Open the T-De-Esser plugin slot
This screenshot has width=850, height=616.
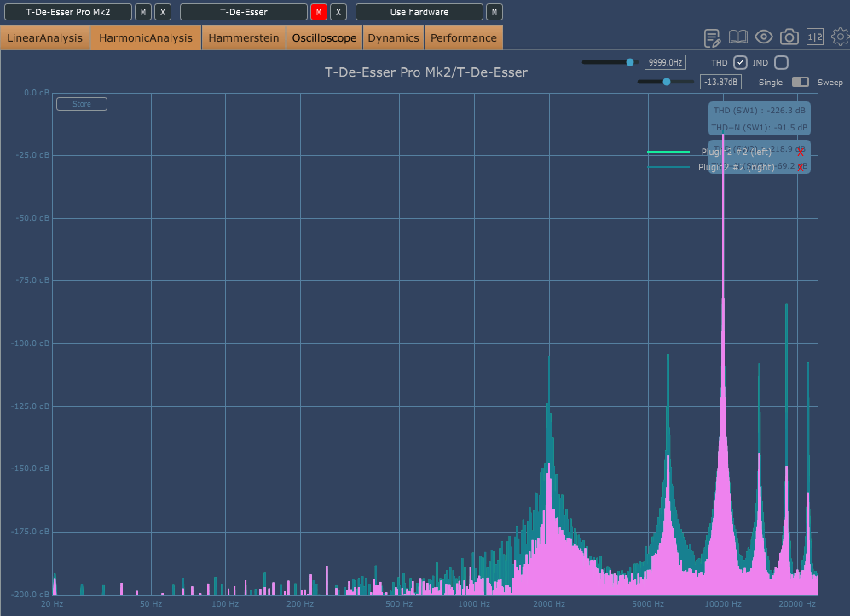tap(243, 12)
